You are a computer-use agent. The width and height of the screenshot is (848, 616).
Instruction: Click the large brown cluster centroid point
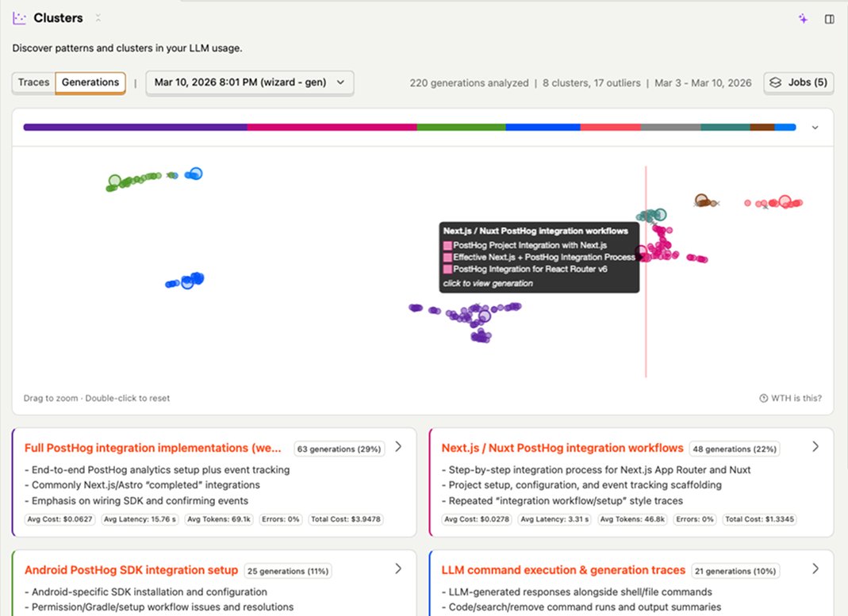pyautogui.click(x=701, y=200)
